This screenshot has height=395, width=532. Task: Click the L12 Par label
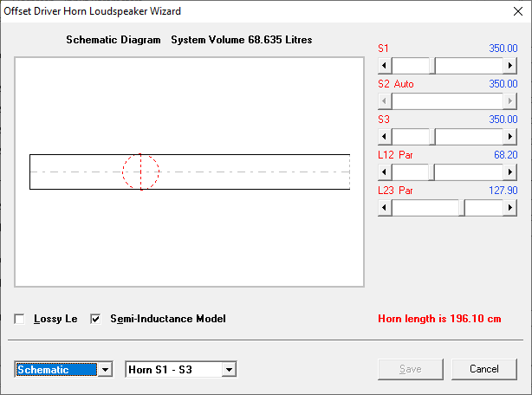coord(395,155)
